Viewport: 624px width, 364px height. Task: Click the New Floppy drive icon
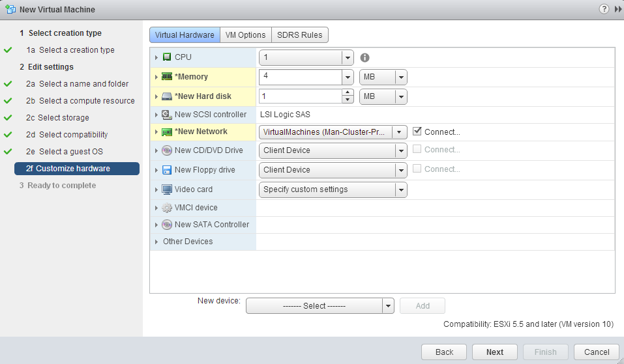[167, 170]
